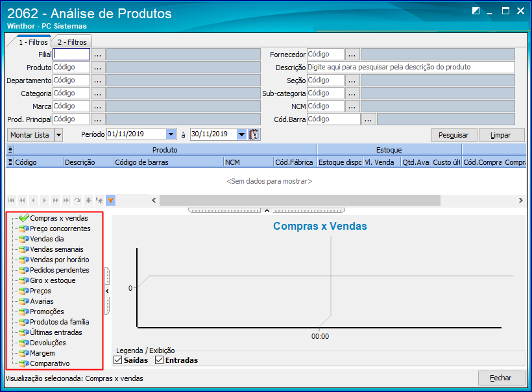Open the Comparativo view icon
Screen dimensions: 532x392
click(x=24, y=363)
